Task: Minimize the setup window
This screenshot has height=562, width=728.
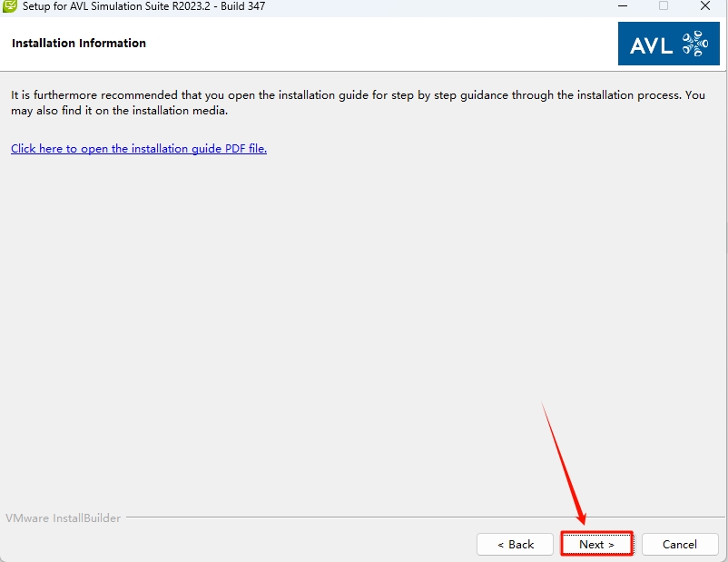Action: tap(621, 5)
